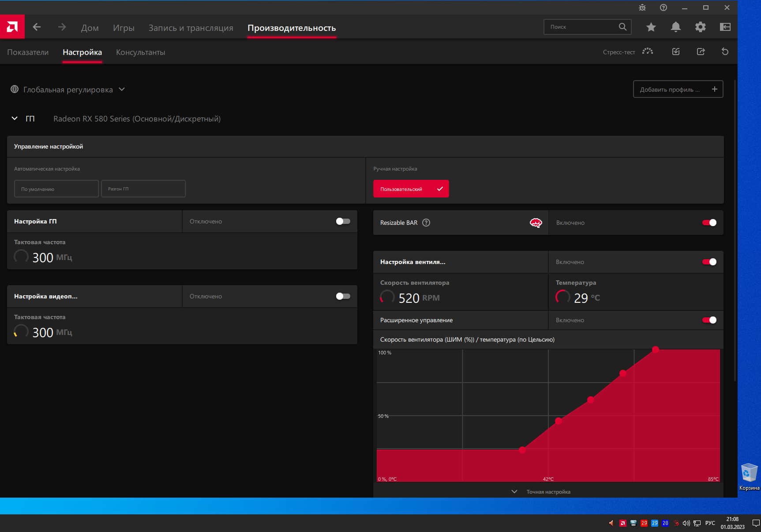Click the red brain icon for Resizable BAR
761x532 pixels.
pos(536,223)
